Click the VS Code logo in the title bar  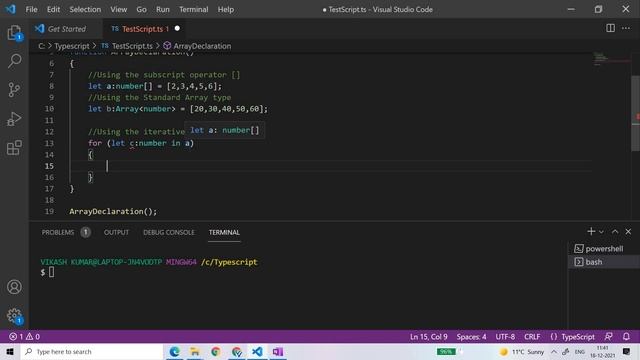(11, 9)
